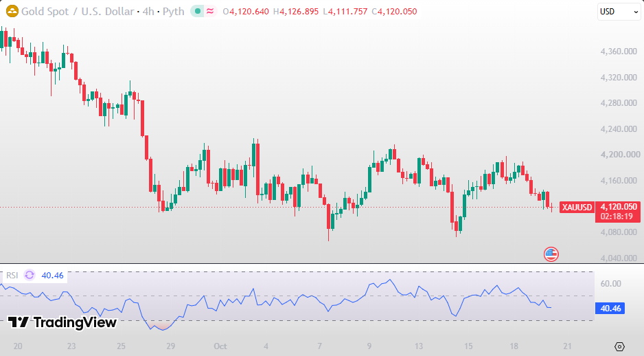Click the 4,240.000 price axis label
The height and width of the screenshot is (356, 644).
click(x=619, y=129)
